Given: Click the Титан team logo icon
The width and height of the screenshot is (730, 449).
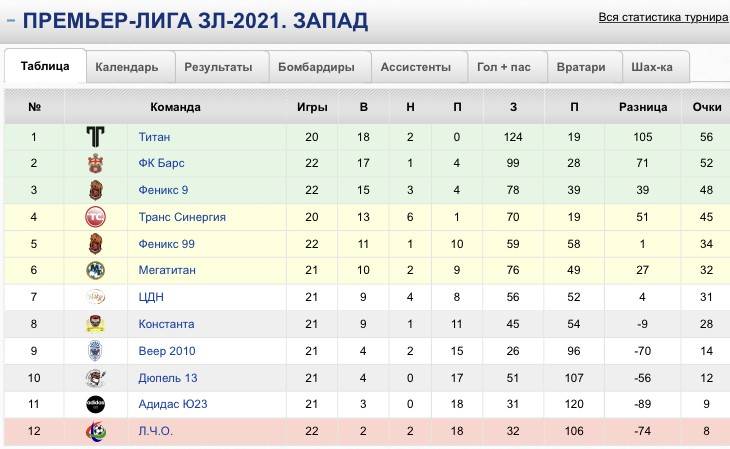Looking at the screenshot, I should [96, 136].
